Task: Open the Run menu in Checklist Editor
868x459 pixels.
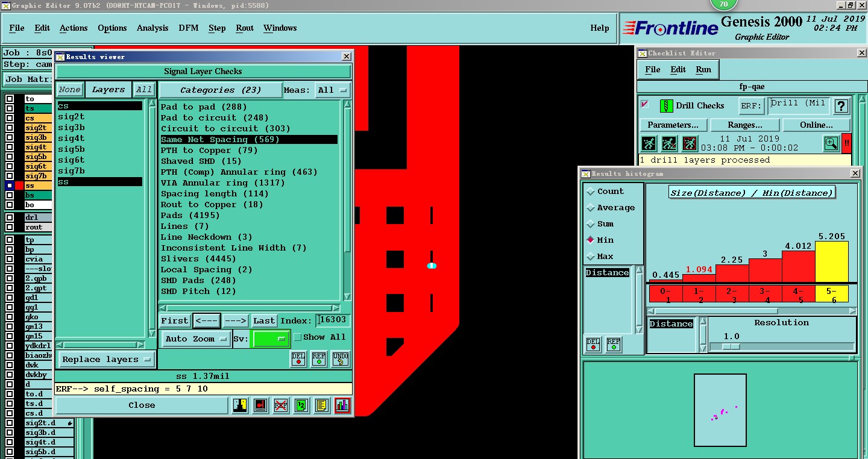Action: pos(703,70)
